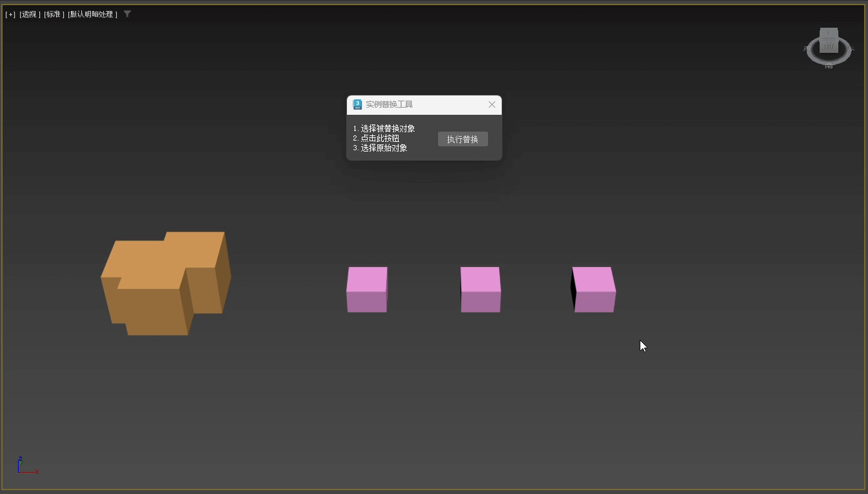Click the 实例替换工具 dialog title text
The image size is (868, 494).
coord(389,104)
